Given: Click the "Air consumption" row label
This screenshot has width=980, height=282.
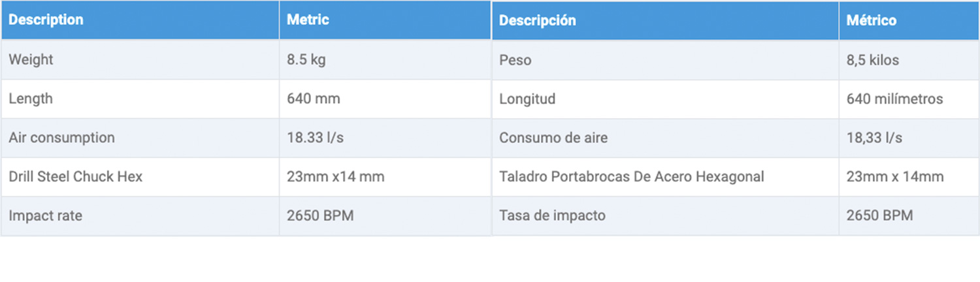Looking at the screenshot, I should (61, 138).
